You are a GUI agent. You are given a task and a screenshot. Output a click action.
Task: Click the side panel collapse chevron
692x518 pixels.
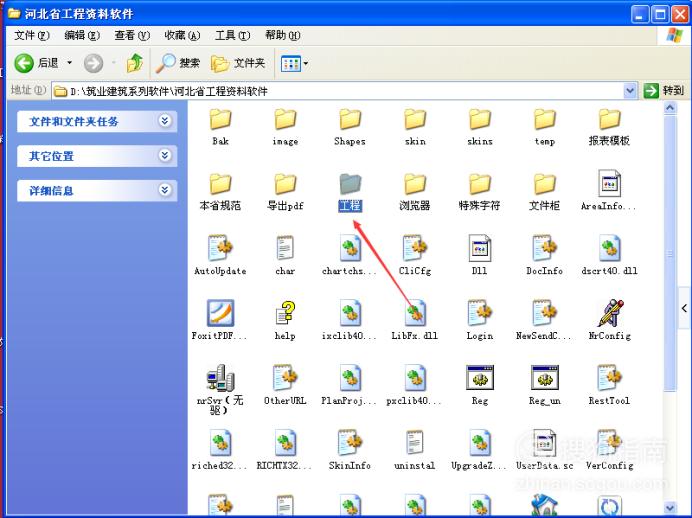point(684,308)
